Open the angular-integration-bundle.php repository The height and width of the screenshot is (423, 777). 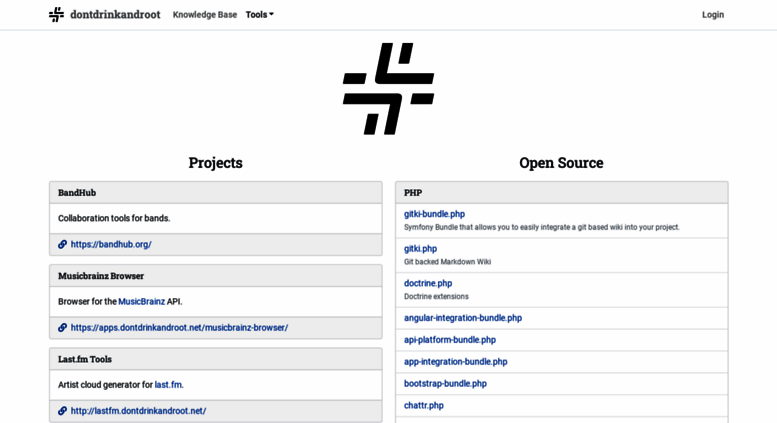(463, 318)
